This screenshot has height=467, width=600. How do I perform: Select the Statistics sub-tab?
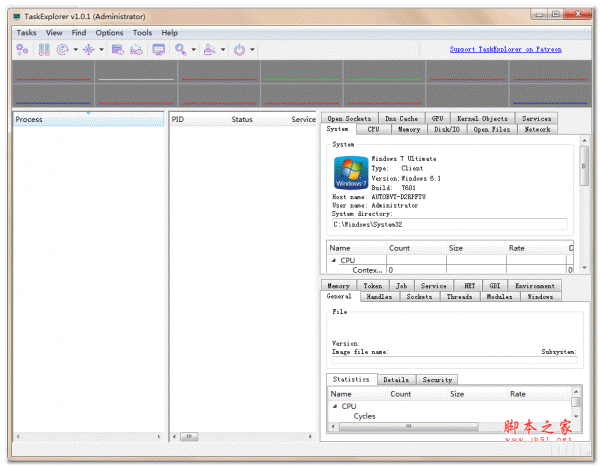click(x=351, y=379)
